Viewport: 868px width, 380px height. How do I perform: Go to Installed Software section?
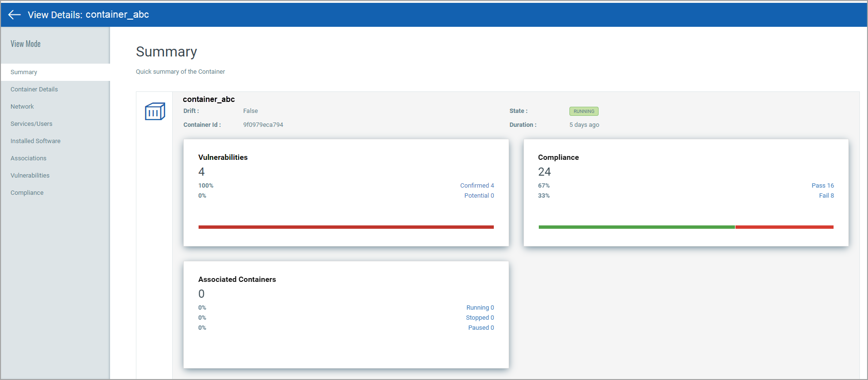(56, 141)
